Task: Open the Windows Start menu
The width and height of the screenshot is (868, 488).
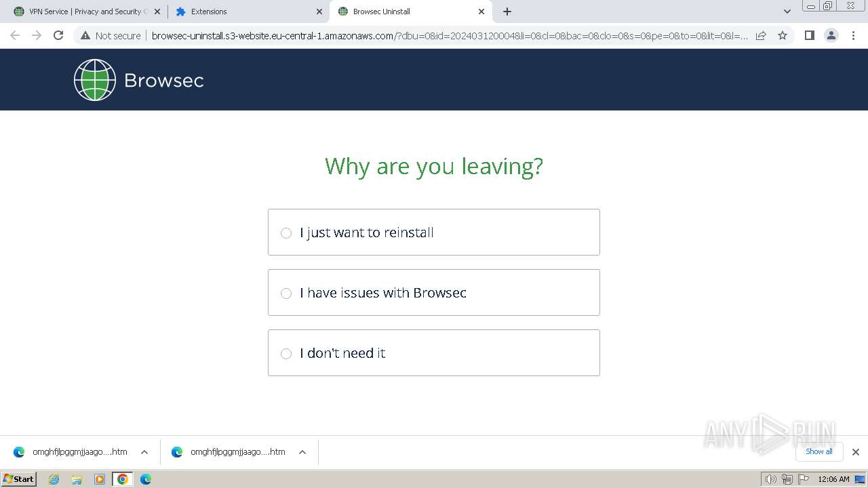Action: tap(19, 479)
